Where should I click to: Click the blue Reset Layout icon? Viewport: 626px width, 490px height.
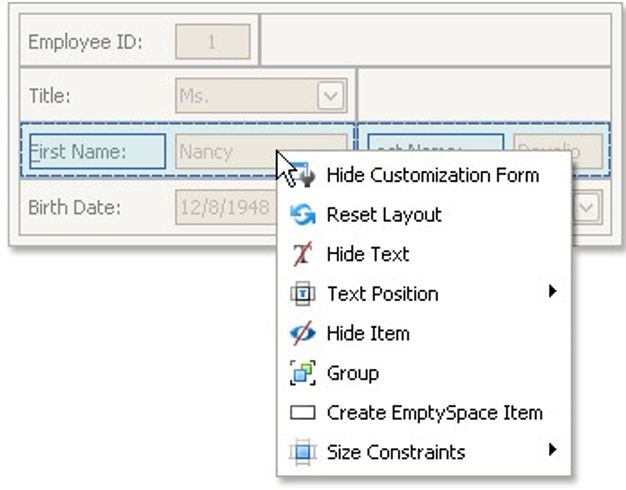point(302,215)
